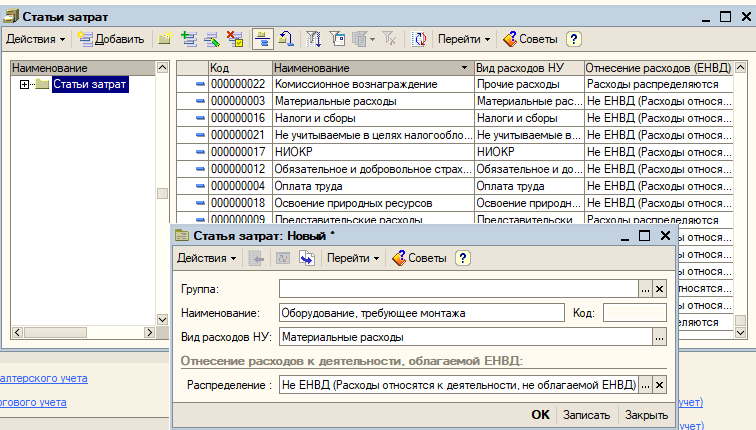Screen dimensions: 756x430
Task: Open the partially visible алтерского учета link
Action: click(x=44, y=378)
